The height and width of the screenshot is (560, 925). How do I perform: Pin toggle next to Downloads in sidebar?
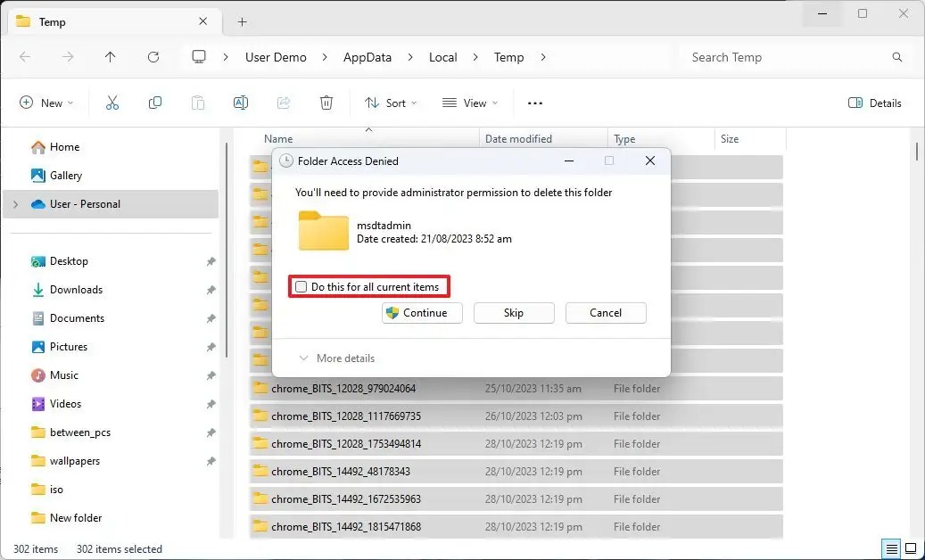pos(211,289)
